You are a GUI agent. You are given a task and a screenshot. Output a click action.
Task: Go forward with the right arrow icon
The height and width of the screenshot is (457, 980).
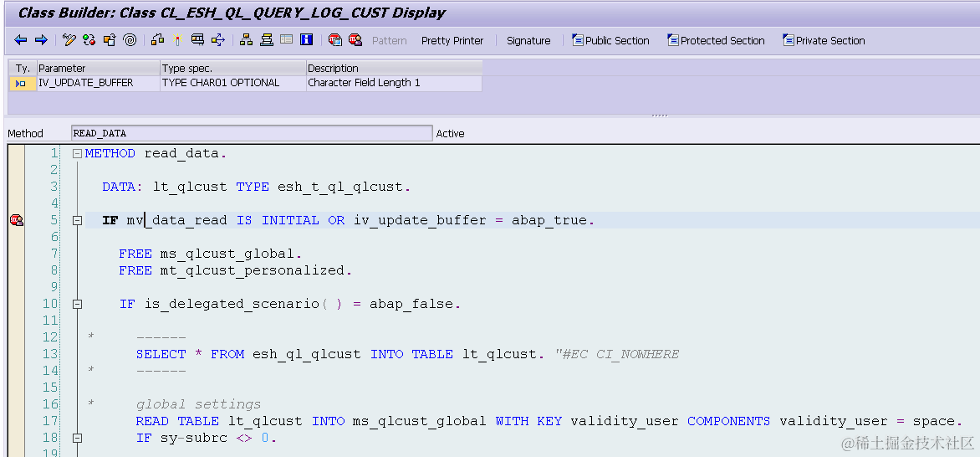[41, 40]
